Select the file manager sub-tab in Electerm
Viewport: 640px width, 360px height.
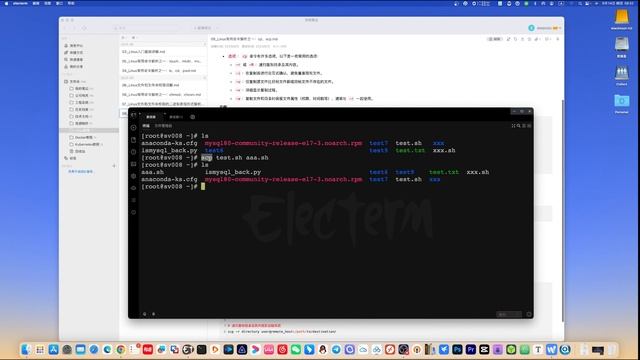163,126
